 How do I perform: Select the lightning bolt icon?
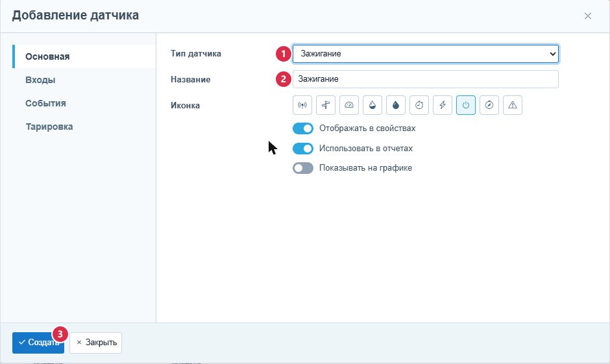point(443,105)
